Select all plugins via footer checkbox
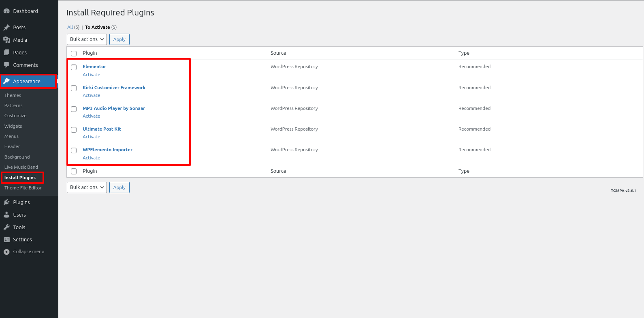Screen dimensions: 644x318 pyautogui.click(x=74, y=172)
